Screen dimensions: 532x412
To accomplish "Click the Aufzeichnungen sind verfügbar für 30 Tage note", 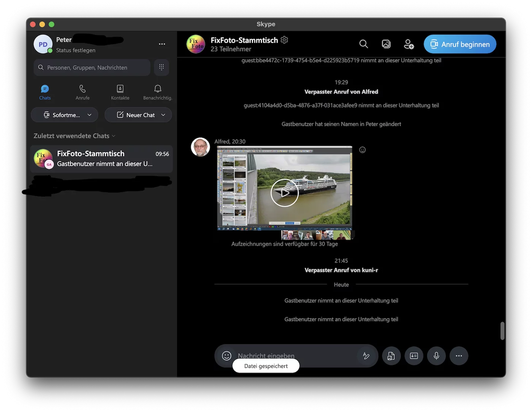I will click(x=285, y=244).
